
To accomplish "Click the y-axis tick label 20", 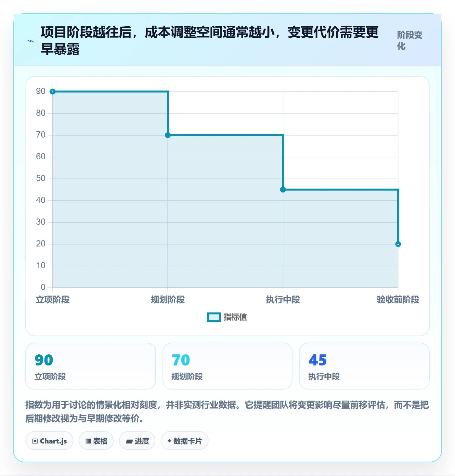I will pos(41,244).
